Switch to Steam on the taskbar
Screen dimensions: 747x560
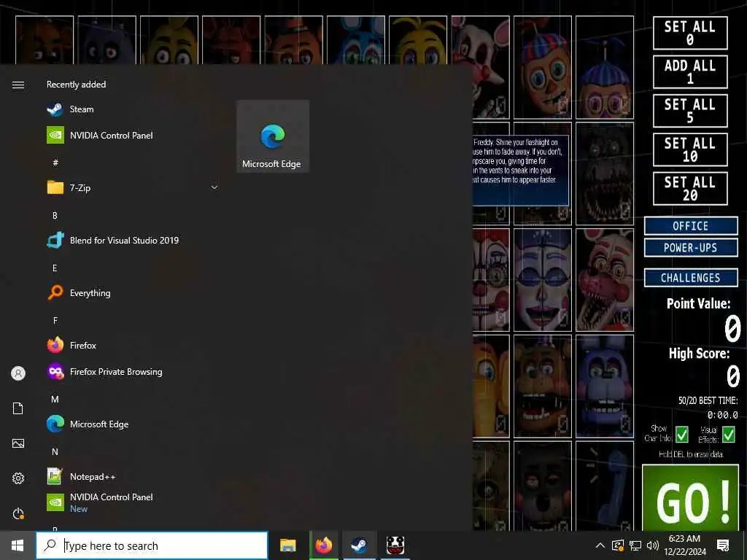click(359, 545)
